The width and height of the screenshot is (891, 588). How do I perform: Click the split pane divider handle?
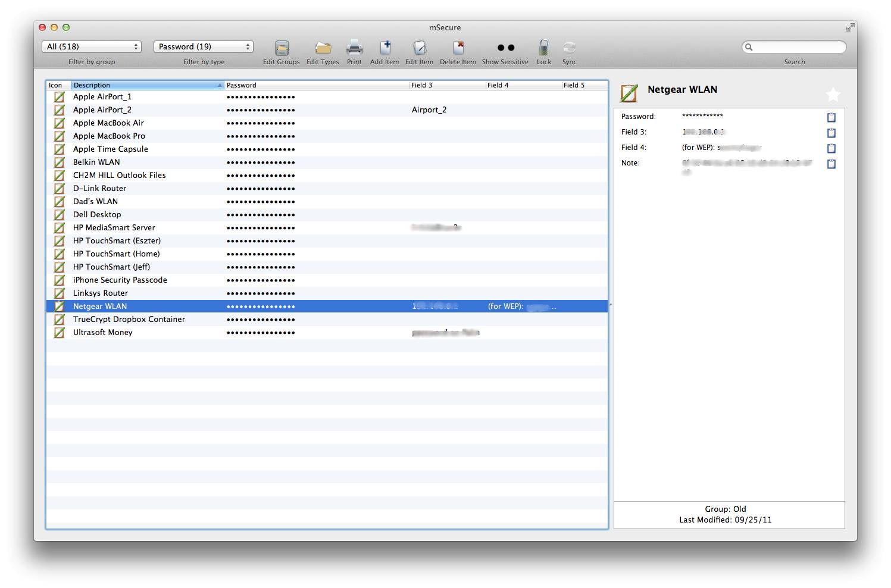[611, 305]
